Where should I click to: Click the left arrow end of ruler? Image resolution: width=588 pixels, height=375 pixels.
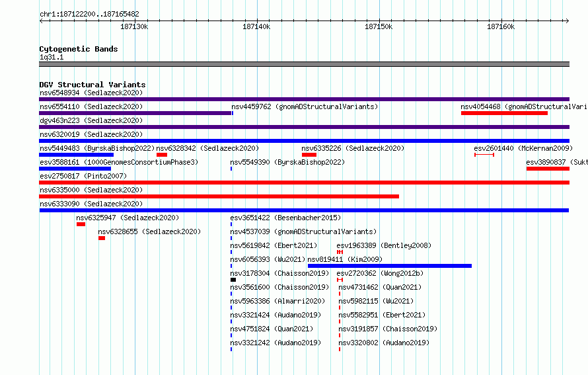41,21
